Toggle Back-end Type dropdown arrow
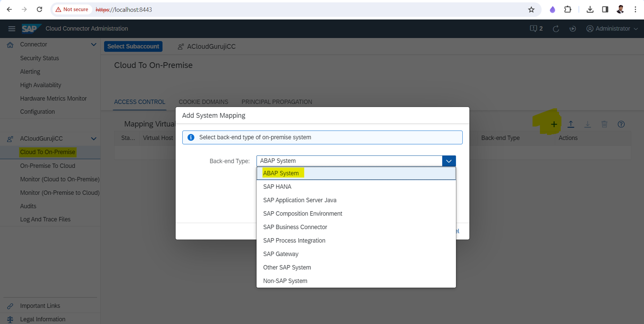 pyautogui.click(x=449, y=161)
